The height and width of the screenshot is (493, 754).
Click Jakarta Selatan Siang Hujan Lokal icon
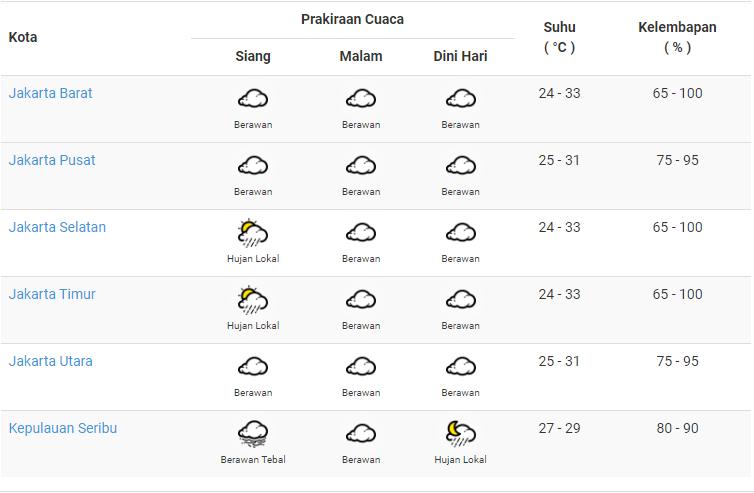click(x=253, y=233)
